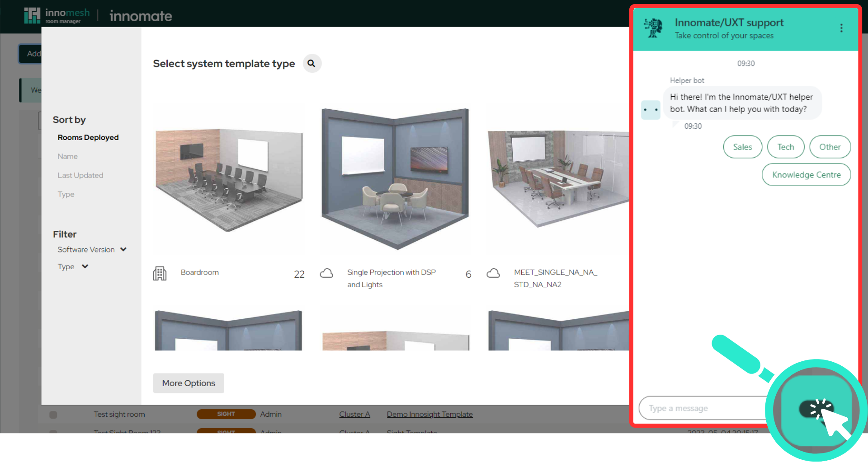This screenshot has height=462, width=868.
Task: Open the Demo Innosight Template link
Action: tap(429, 414)
